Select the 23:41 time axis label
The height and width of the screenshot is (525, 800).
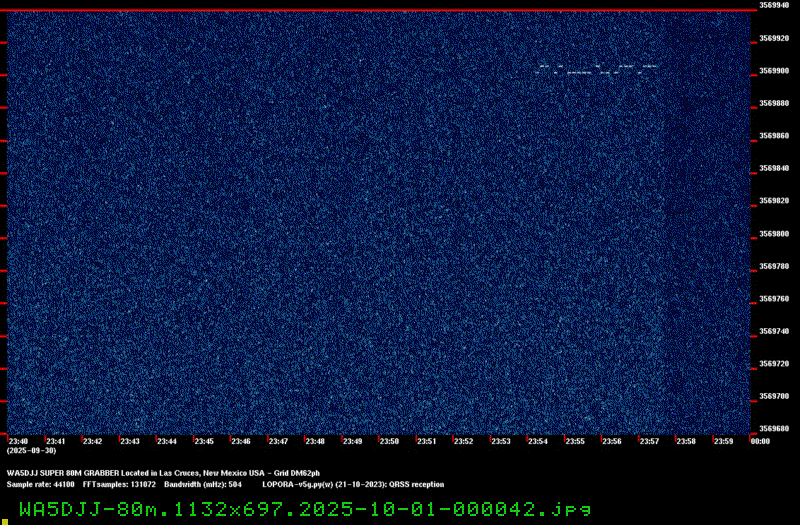(x=56, y=441)
